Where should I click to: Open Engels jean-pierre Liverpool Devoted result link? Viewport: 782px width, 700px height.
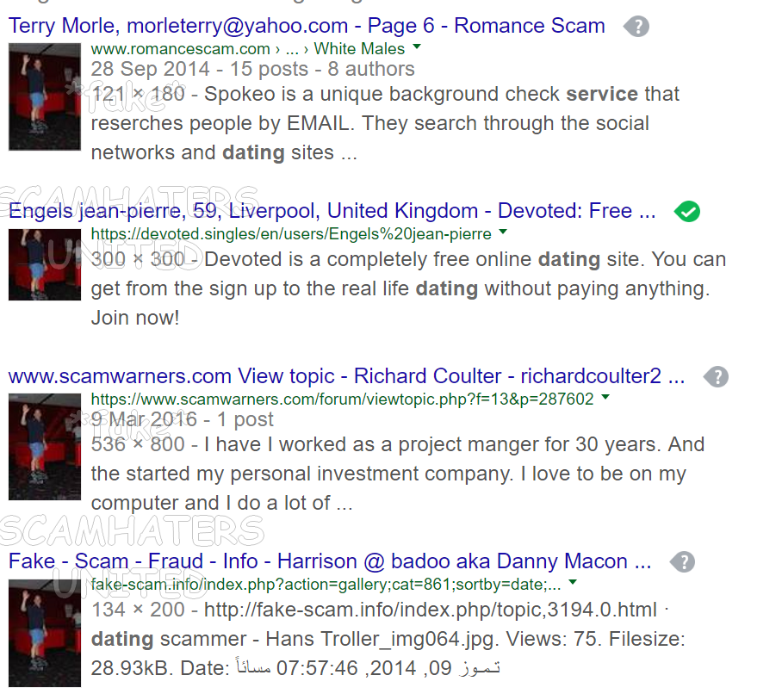[x=332, y=211]
